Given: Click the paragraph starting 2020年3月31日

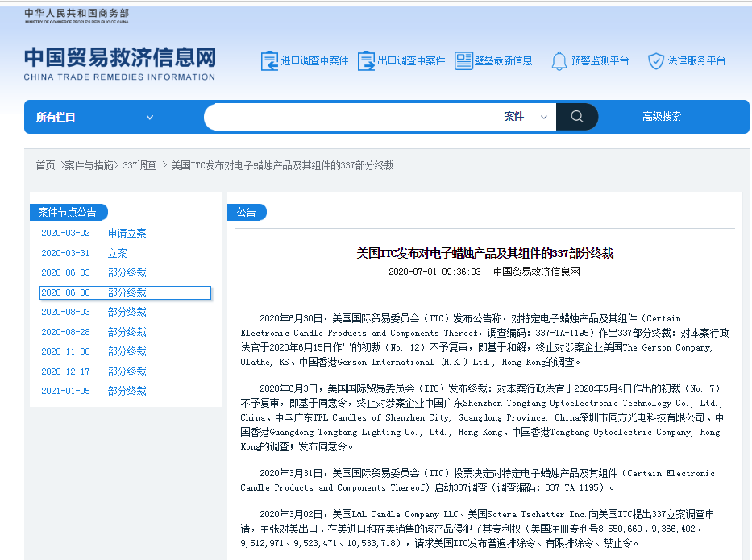Looking at the screenshot, I should pyautogui.click(x=478, y=480).
